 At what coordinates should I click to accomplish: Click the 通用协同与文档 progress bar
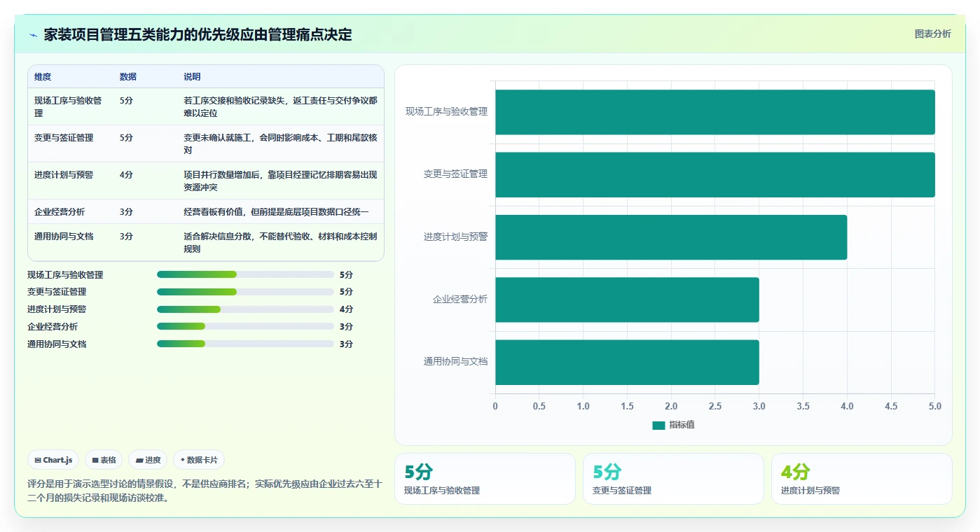[245, 344]
